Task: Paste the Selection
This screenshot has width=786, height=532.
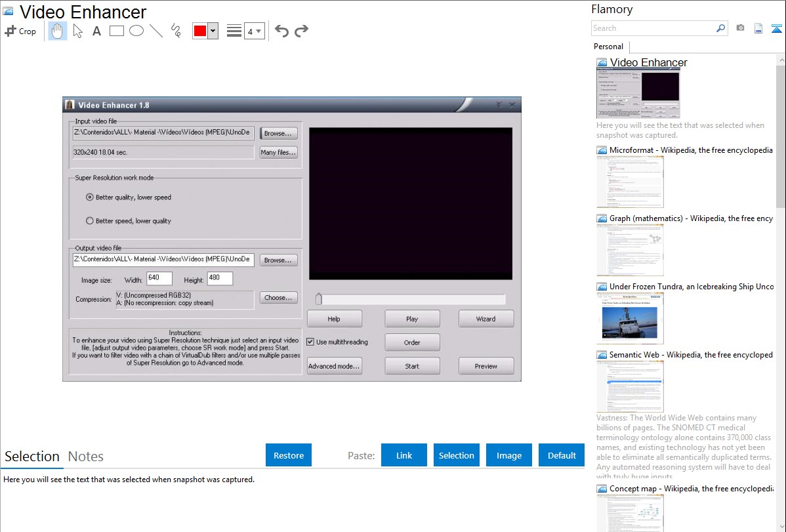Action: click(456, 455)
